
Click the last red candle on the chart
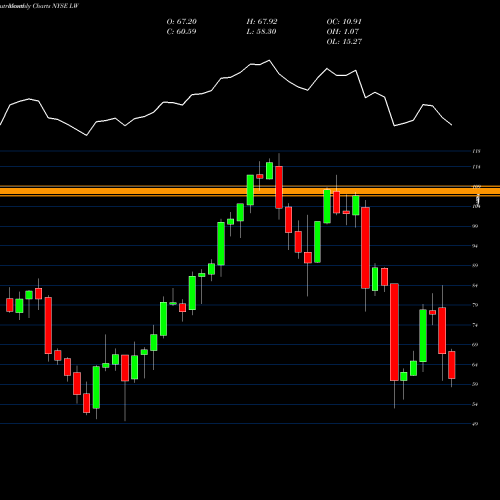coord(452,365)
